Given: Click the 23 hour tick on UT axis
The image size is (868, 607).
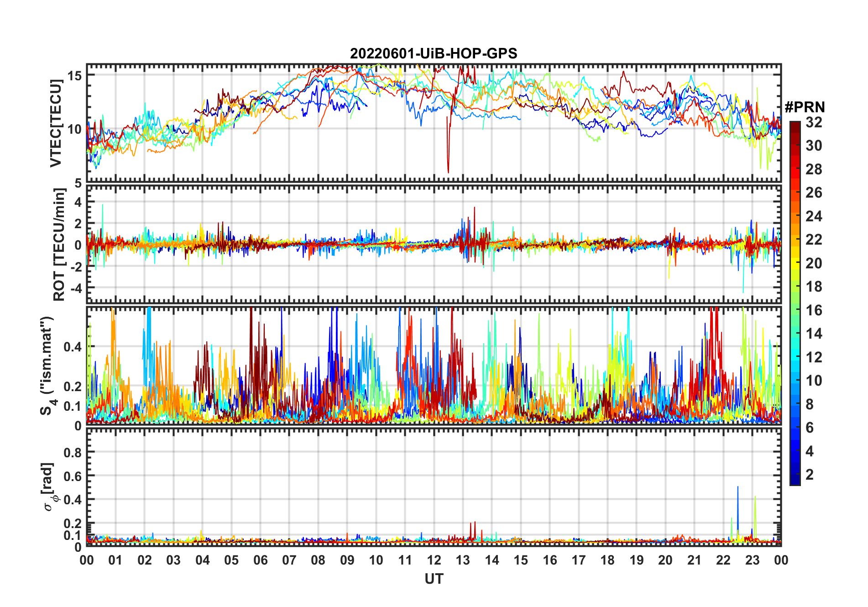Looking at the screenshot, I should (x=752, y=560).
